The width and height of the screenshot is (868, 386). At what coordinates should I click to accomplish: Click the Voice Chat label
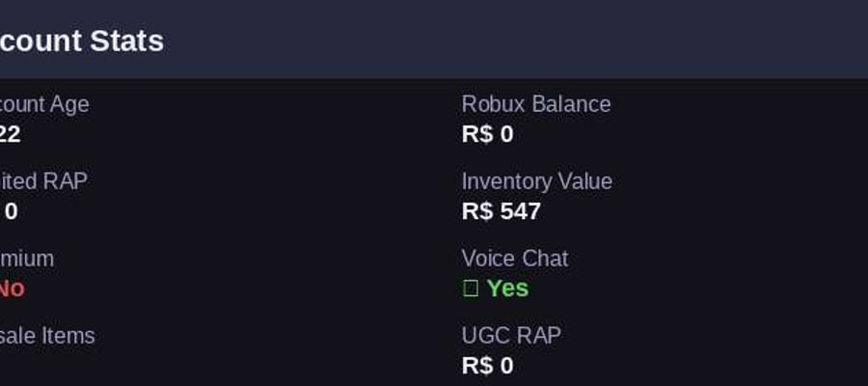coord(515,259)
